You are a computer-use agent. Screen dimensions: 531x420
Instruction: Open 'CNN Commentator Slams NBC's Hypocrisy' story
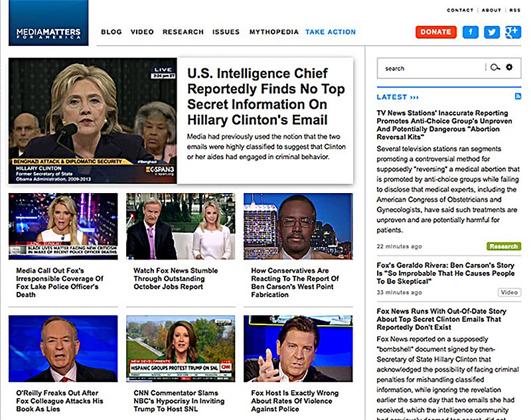pyautogui.click(x=179, y=401)
